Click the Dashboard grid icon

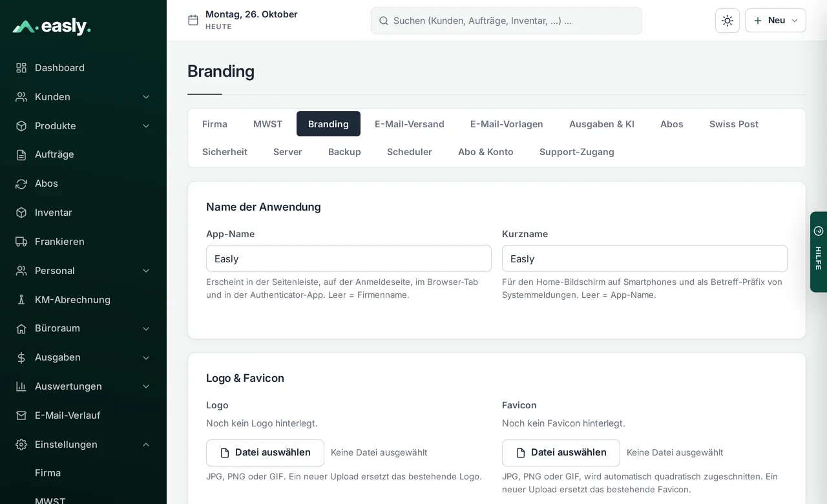point(21,68)
